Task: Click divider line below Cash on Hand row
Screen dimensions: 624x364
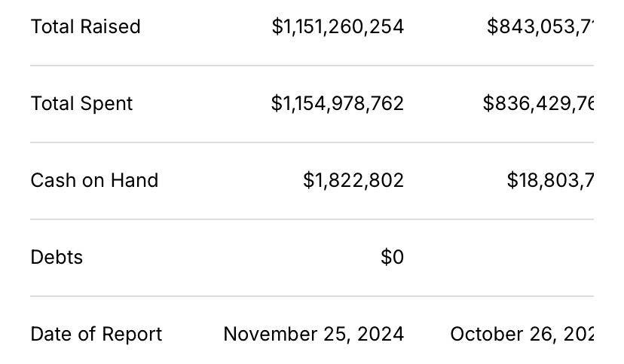Action: point(312,219)
